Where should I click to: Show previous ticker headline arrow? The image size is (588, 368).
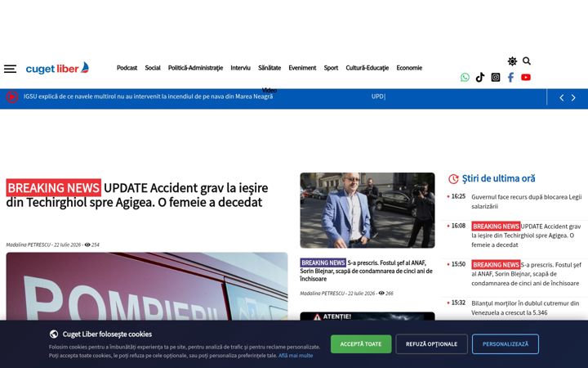[561, 98]
